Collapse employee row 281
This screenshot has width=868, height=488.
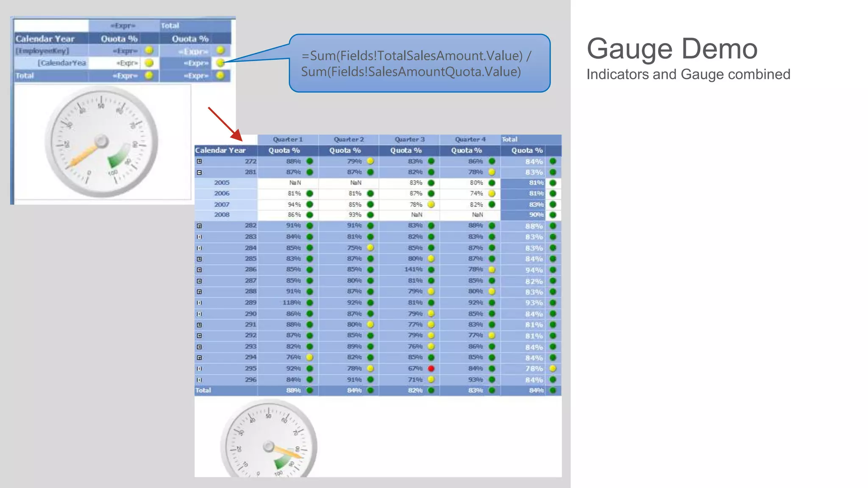coord(199,172)
